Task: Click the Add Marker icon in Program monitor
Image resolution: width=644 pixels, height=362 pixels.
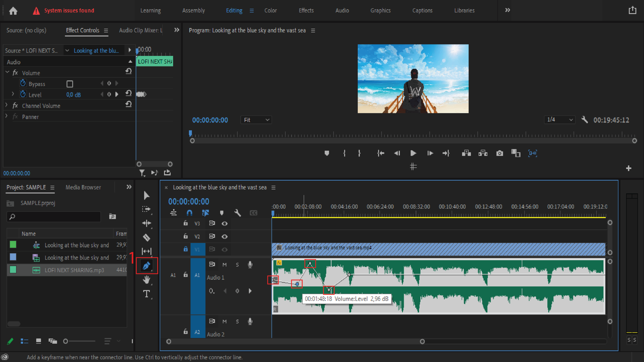Action: point(327,153)
